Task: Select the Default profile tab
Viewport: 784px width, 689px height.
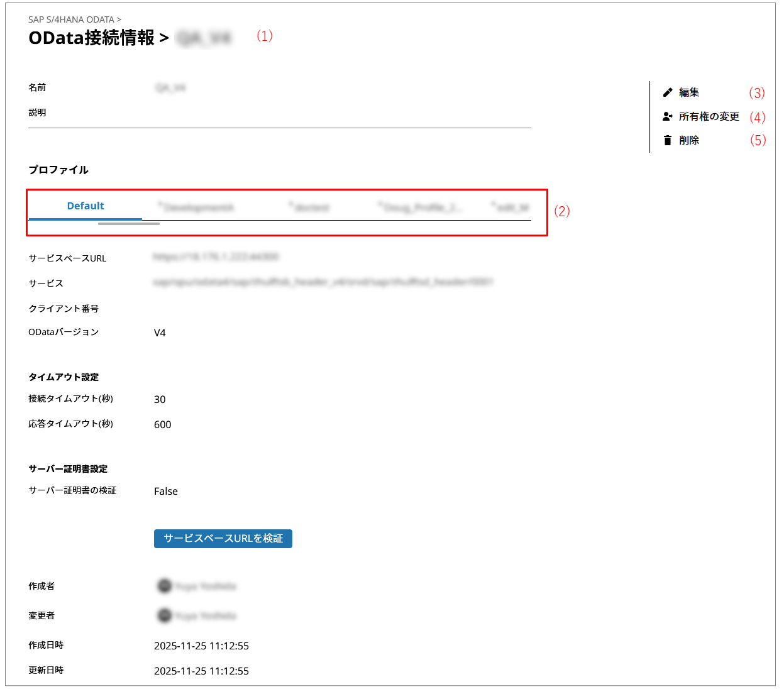Action: 86,206
